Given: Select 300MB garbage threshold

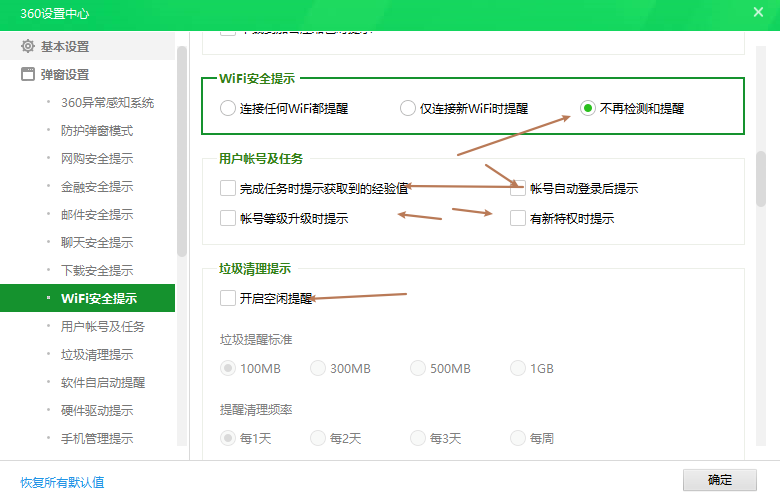Looking at the screenshot, I should (x=318, y=368).
